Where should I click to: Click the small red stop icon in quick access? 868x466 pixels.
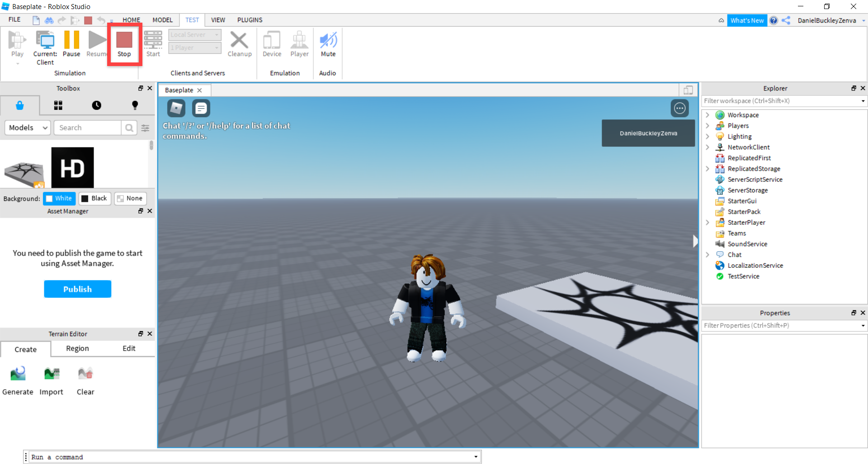tap(88, 20)
